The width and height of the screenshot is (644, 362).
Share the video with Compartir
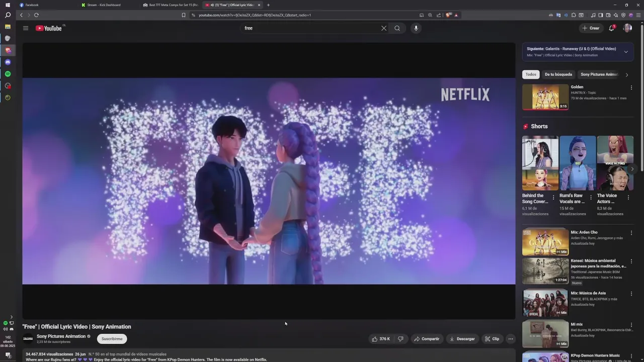(427, 339)
